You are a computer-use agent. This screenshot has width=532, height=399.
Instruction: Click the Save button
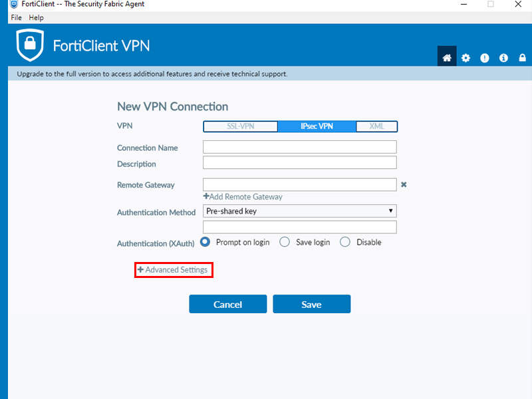tap(312, 304)
